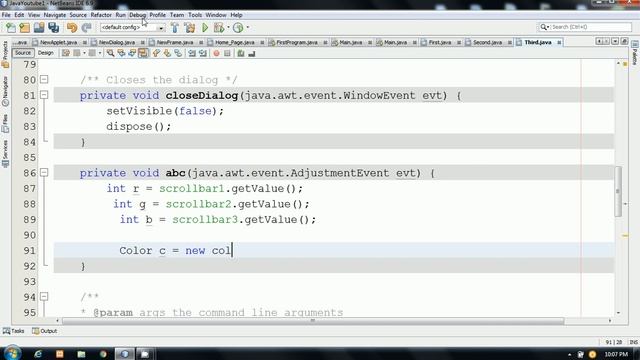Switch editor to Source view
Image resolution: width=640 pixels, height=360 pixels.
pos(23,53)
